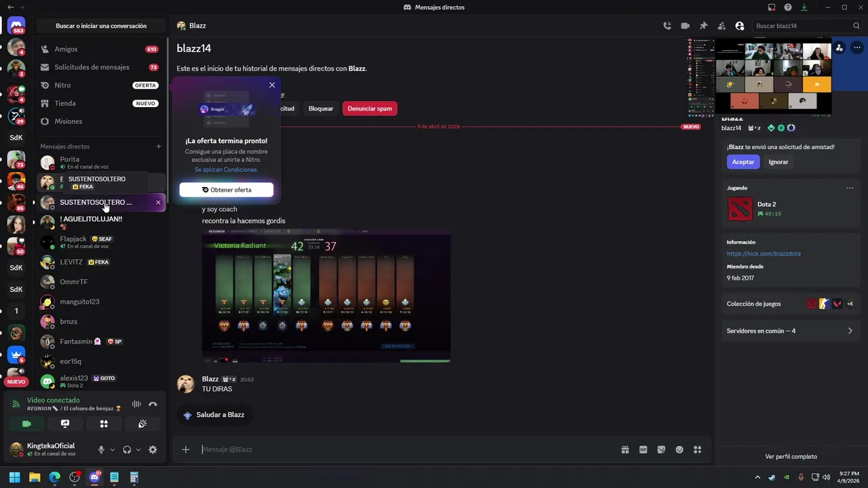Click the create DM plus icon
The height and width of the screenshot is (488, 868).
(x=159, y=146)
